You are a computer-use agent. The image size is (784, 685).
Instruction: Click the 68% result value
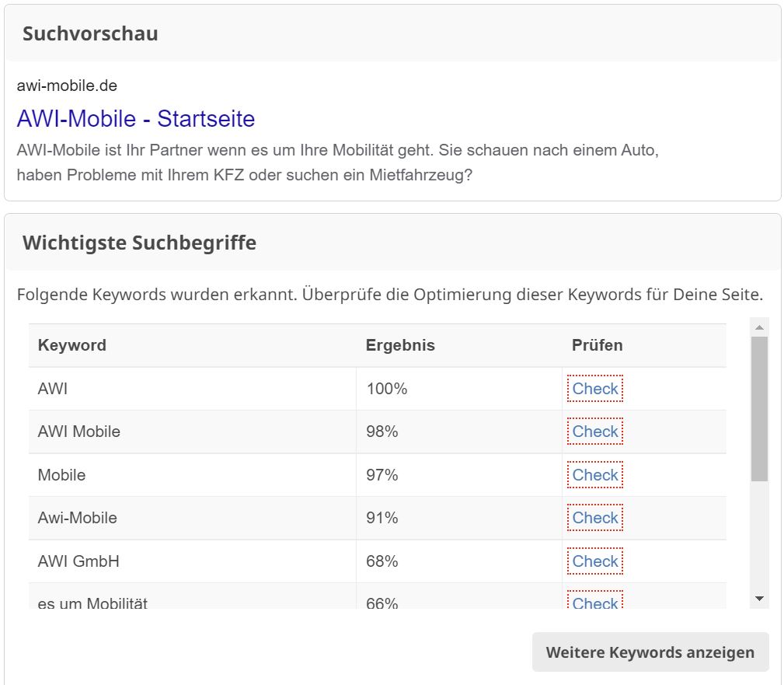point(382,561)
